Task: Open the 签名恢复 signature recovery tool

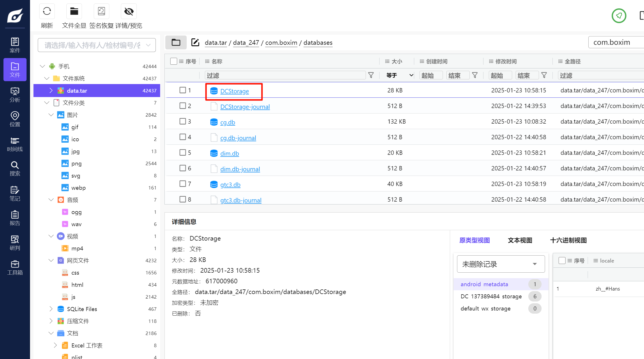Action: [x=102, y=12]
